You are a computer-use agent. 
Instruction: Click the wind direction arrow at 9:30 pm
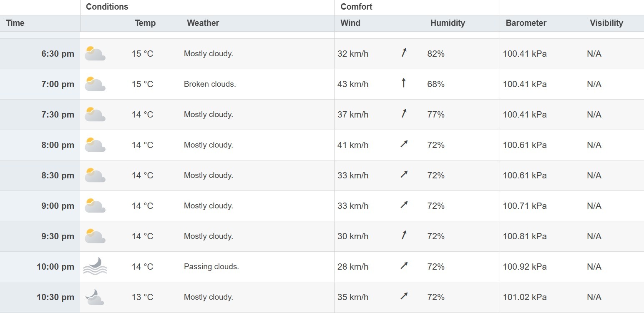pos(404,235)
